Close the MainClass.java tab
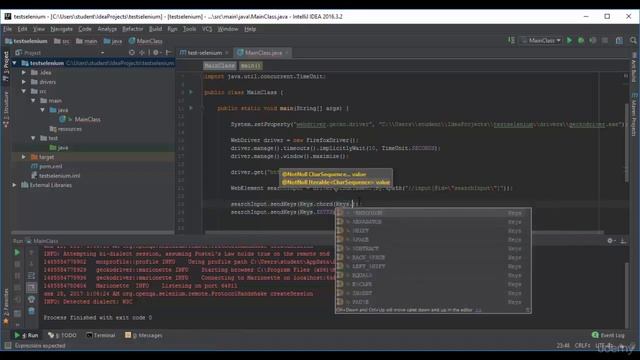This screenshot has width=640, height=360. [287, 53]
